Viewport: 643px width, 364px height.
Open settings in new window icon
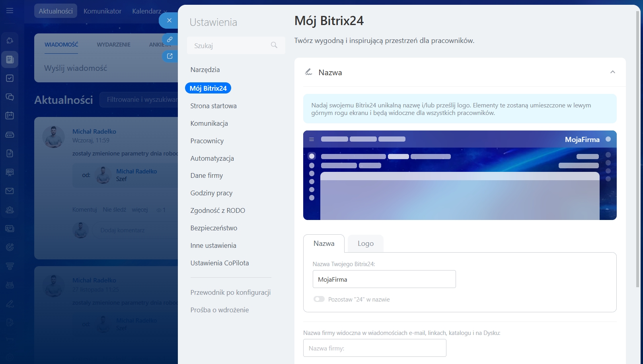pos(170,56)
